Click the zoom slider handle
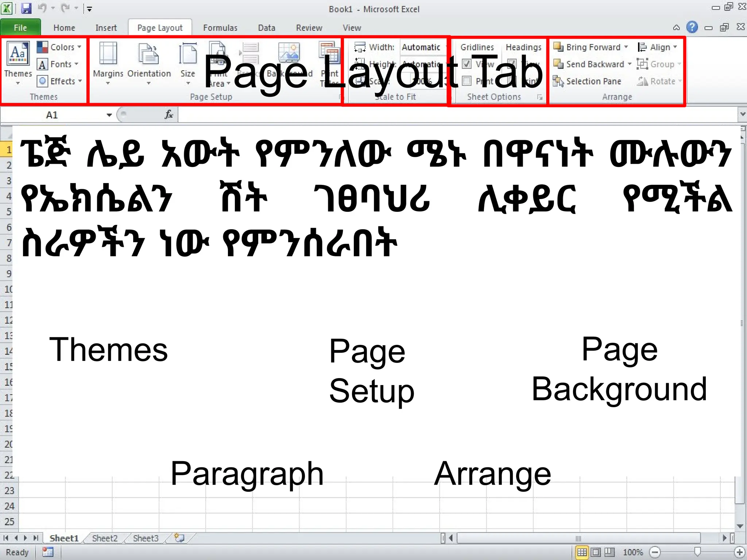 [697, 552]
